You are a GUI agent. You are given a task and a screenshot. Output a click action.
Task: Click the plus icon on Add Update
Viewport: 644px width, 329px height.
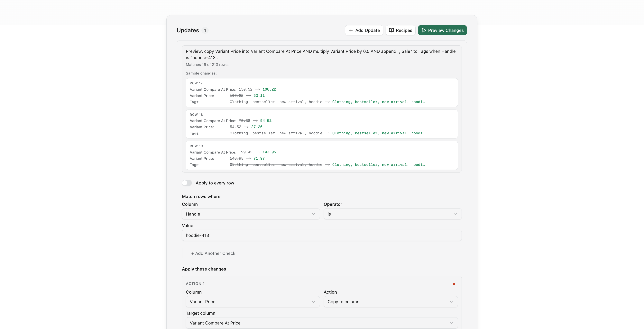click(x=351, y=30)
